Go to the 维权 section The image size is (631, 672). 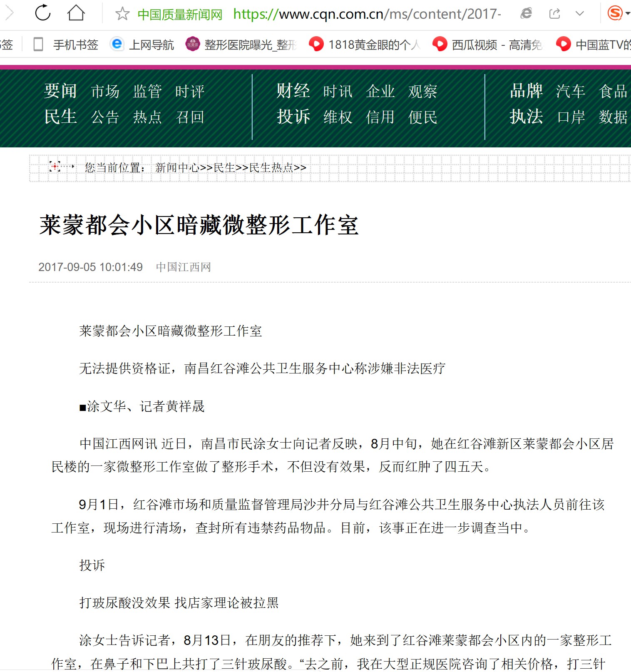pyautogui.click(x=338, y=117)
